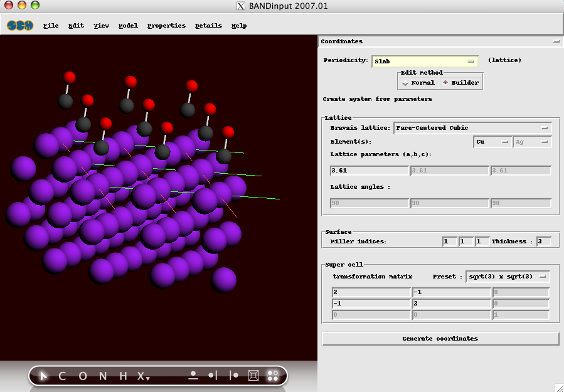The height and width of the screenshot is (392, 564).
Task: Click the SCM logo icon
Action: tap(20, 26)
